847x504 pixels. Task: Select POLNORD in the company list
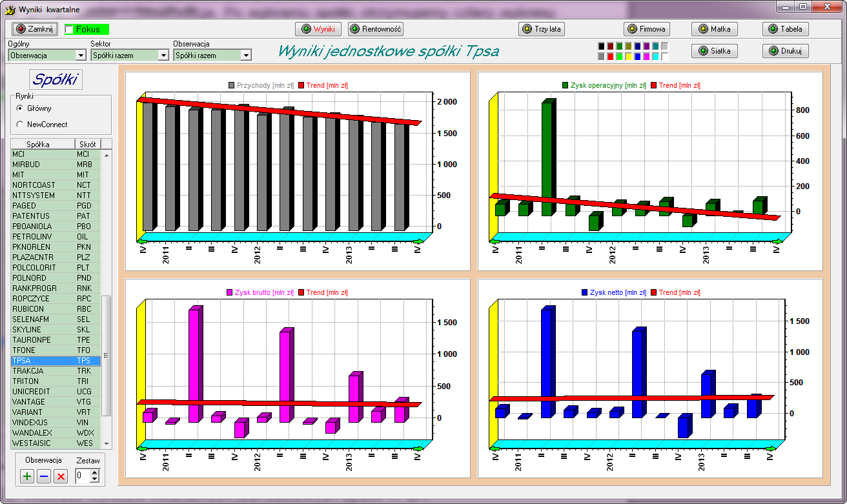coord(56,278)
